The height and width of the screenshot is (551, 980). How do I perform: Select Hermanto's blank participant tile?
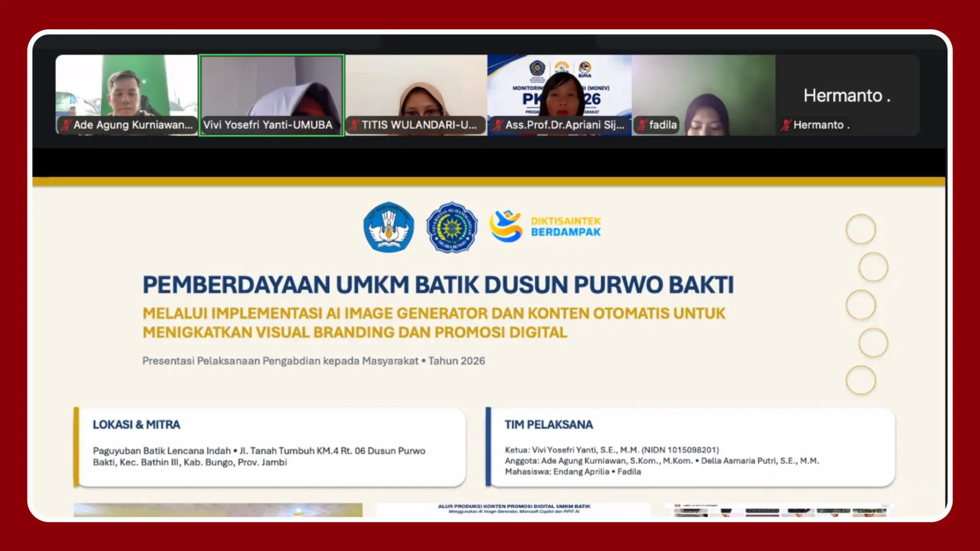[x=848, y=95]
